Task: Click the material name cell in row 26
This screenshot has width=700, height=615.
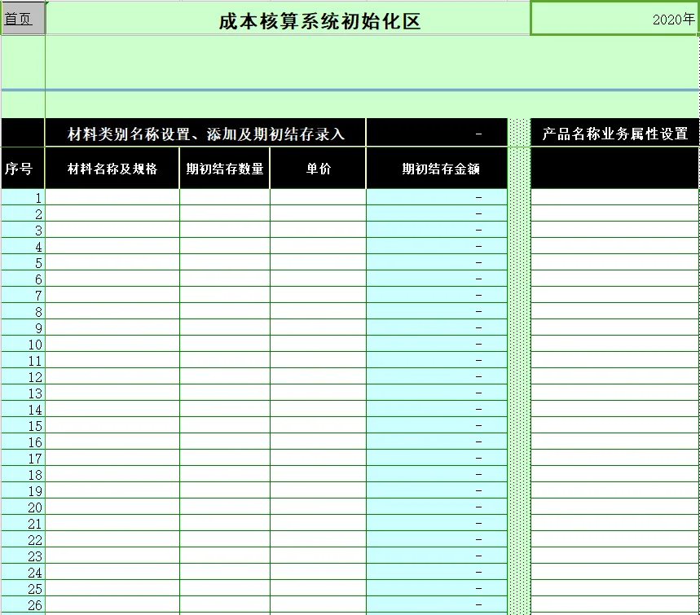Action: tap(112, 604)
